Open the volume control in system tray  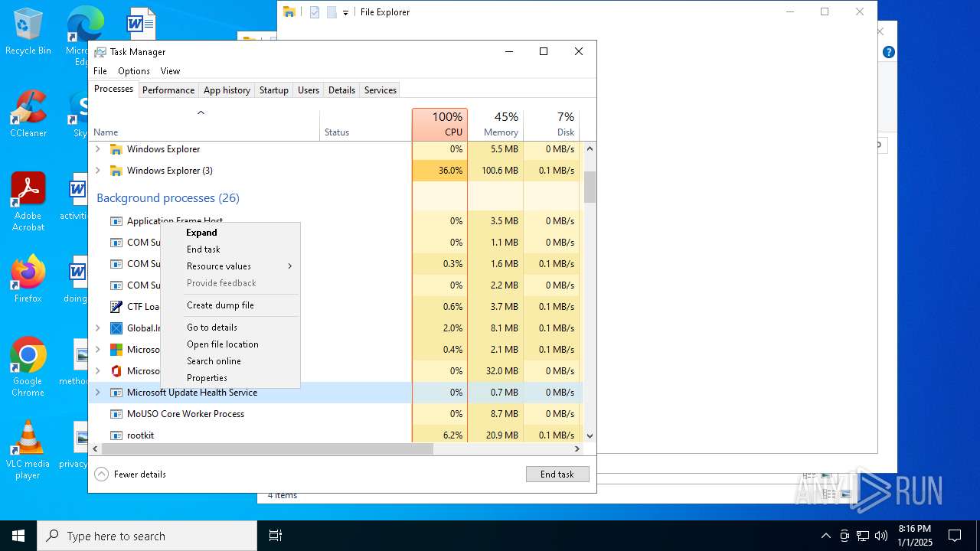tap(881, 536)
